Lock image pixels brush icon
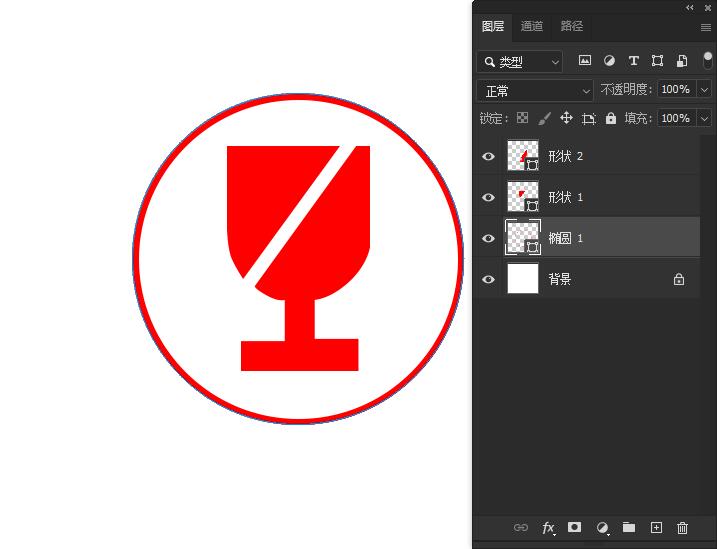Image resolution: width=717 pixels, height=549 pixels. [544, 118]
